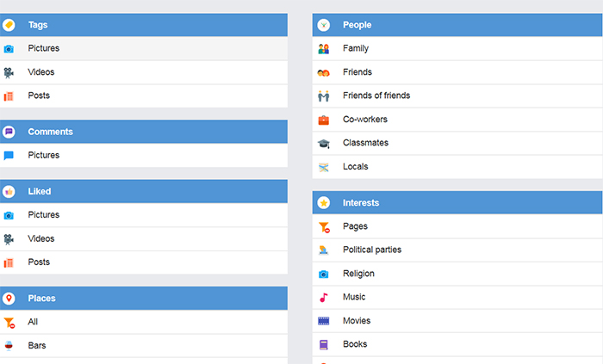The height and width of the screenshot is (364, 603).
Task: Click the music note icon for Music
Action: pyautogui.click(x=324, y=298)
